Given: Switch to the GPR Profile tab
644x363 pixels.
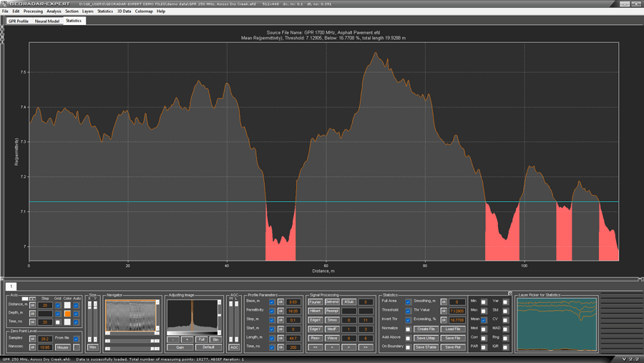Looking at the screenshot, I should click(19, 21).
